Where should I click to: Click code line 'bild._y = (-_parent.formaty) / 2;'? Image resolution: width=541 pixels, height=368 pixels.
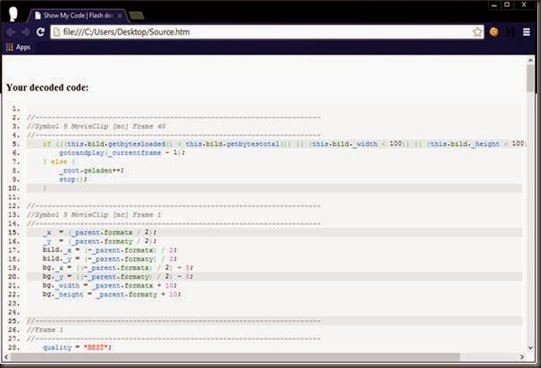coord(110,259)
